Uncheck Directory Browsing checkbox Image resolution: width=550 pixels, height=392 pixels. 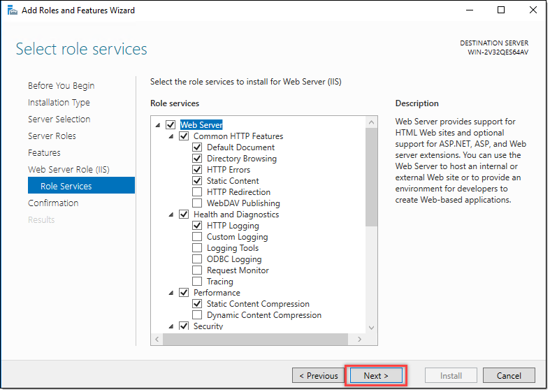click(197, 159)
